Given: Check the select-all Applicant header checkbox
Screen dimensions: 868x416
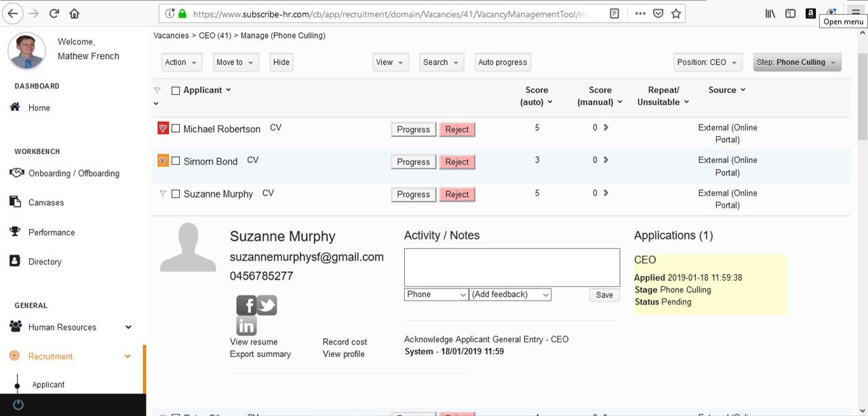Looking at the screenshot, I should (176, 90).
